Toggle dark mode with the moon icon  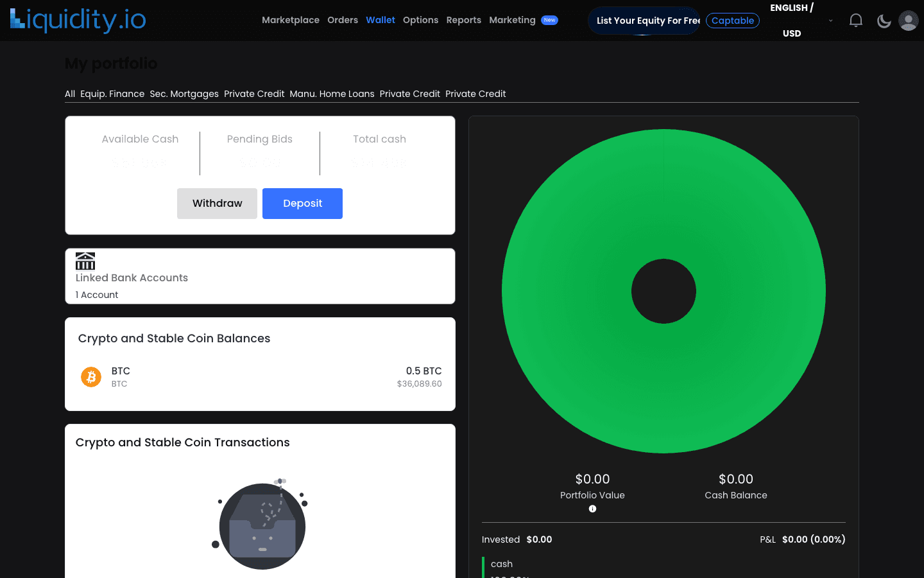[884, 21]
